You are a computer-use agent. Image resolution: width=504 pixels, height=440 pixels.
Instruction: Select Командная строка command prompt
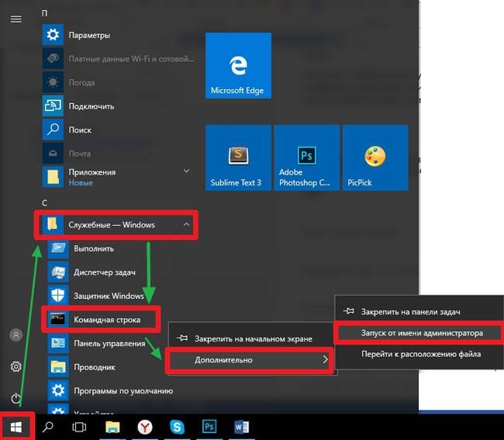tap(101, 320)
